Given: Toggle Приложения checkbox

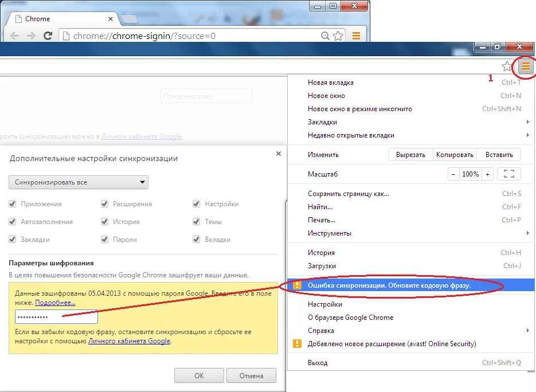Looking at the screenshot, I should pos(12,203).
